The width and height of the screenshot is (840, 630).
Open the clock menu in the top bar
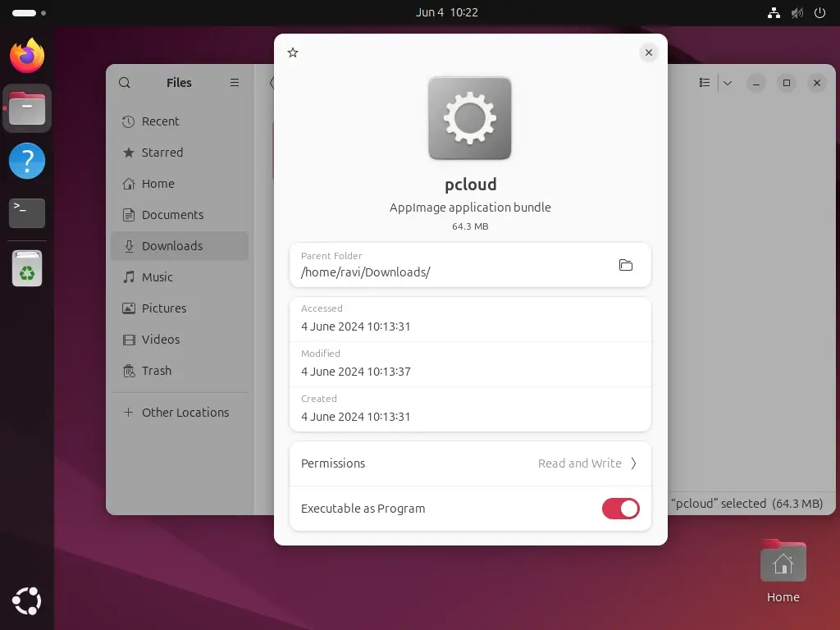447,12
